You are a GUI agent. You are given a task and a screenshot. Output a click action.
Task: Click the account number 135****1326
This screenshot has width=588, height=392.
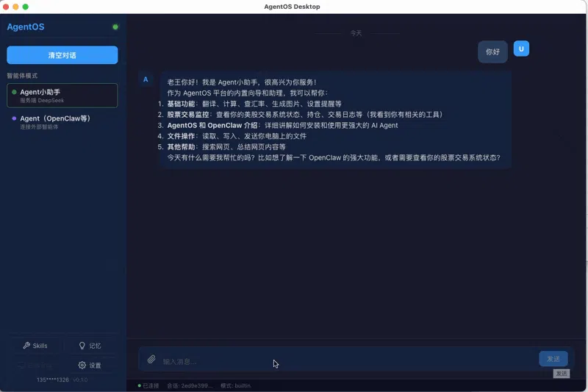click(x=52, y=379)
